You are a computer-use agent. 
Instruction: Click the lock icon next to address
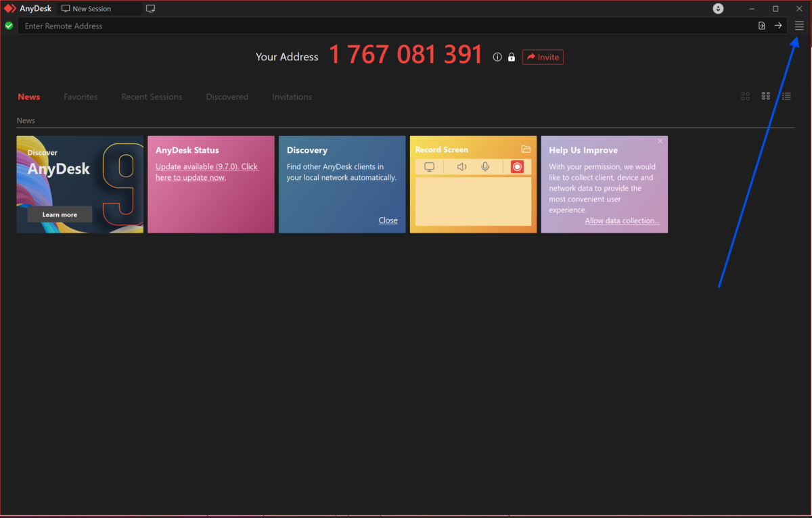512,57
